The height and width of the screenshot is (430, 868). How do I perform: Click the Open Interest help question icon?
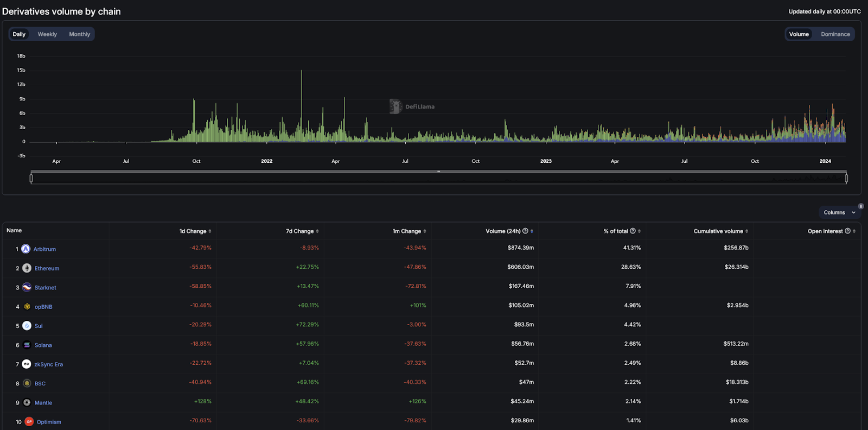[x=847, y=231]
